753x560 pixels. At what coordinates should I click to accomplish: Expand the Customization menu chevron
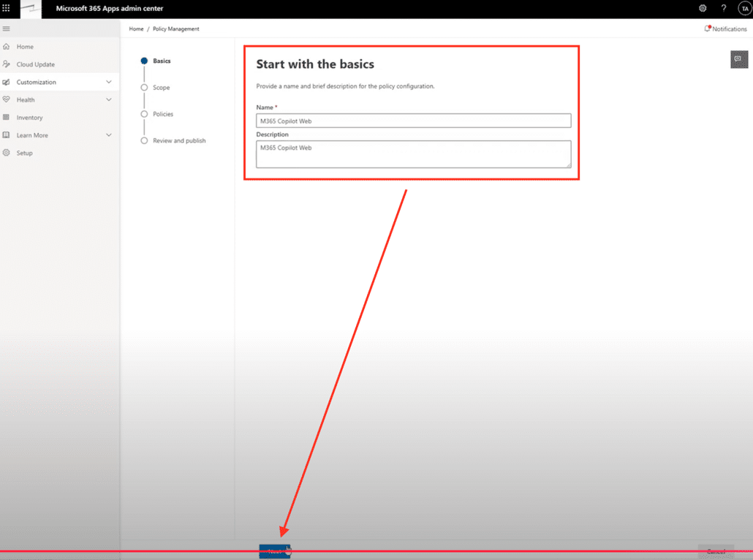[109, 82]
